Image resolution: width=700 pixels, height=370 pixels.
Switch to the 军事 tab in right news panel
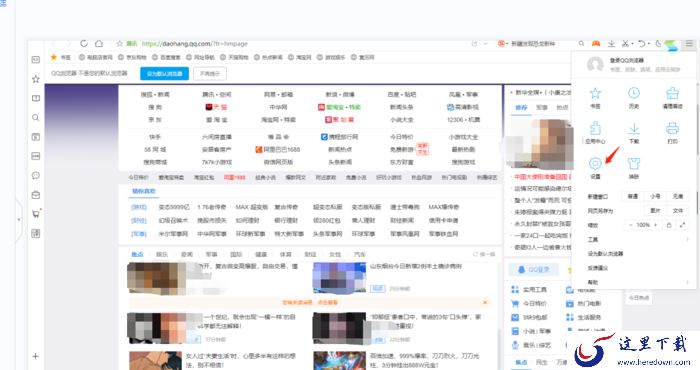pyautogui.click(x=542, y=108)
